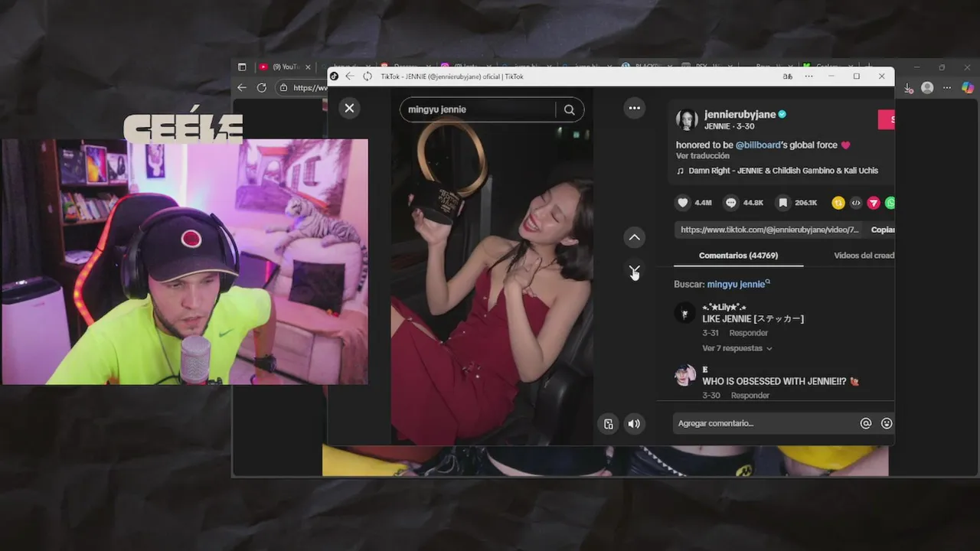Refresh the background browser page
Image resolution: width=980 pixels, height=551 pixels.
tap(263, 87)
